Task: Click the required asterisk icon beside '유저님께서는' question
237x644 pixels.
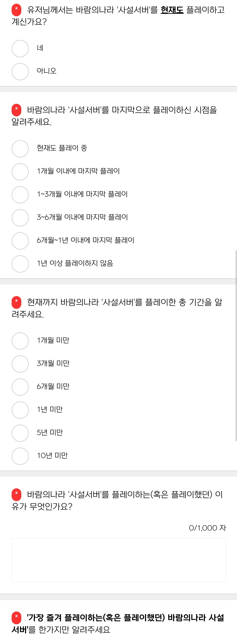Action: [16, 9]
